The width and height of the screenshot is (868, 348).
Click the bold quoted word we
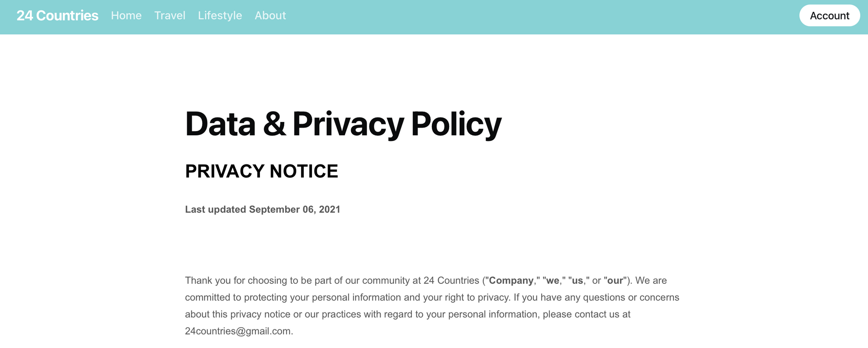pyautogui.click(x=552, y=281)
